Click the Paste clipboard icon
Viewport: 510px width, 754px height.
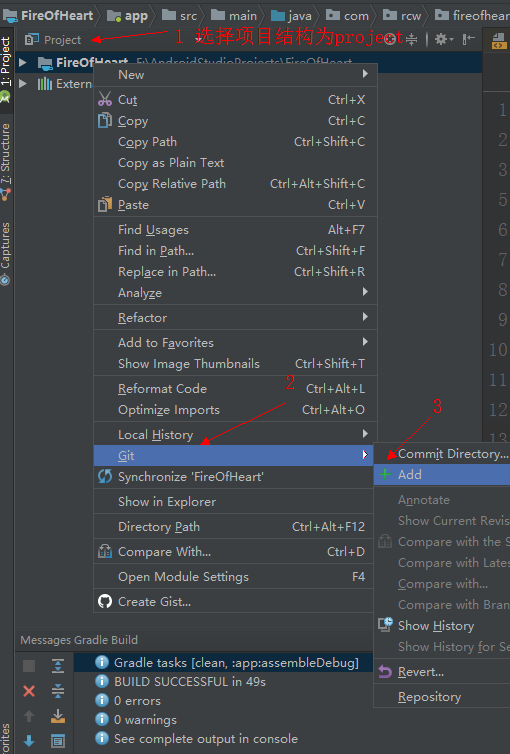[x=105, y=204]
